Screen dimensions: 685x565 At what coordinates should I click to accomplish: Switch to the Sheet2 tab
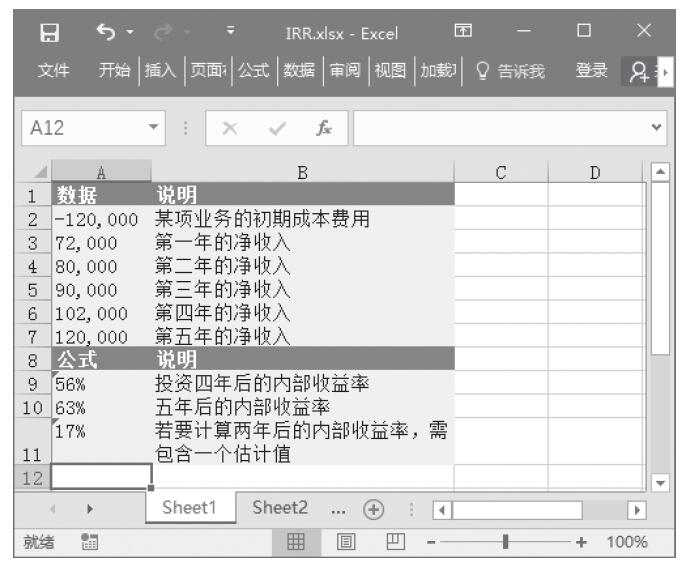click(281, 506)
